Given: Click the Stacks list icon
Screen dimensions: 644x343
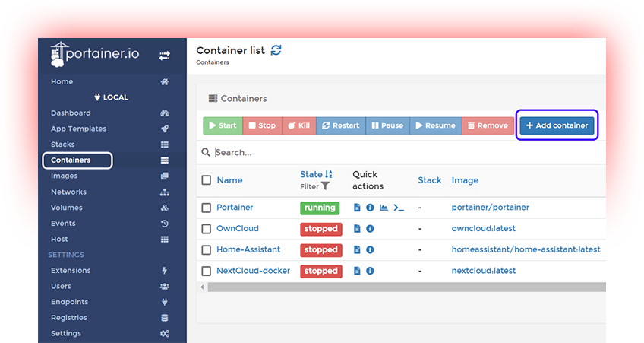Looking at the screenshot, I should click(164, 145).
